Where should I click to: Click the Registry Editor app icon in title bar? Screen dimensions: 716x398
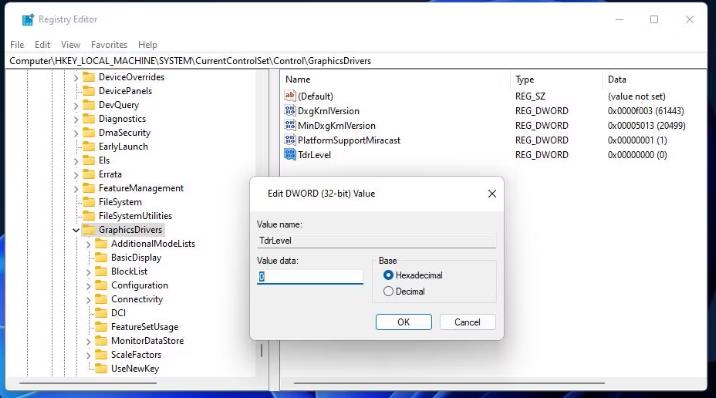[x=28, y=20]
